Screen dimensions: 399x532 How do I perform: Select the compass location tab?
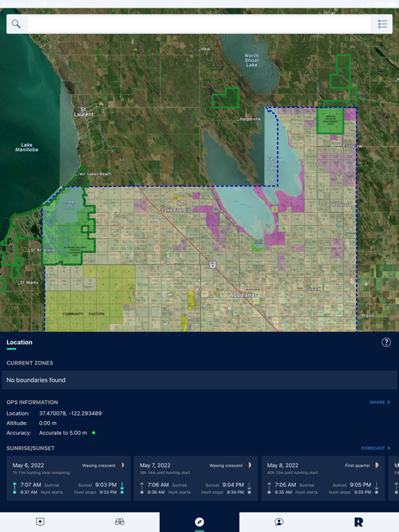[199, 522]
